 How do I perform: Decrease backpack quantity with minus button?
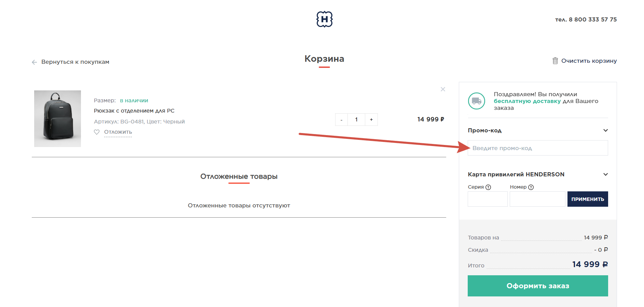tap(341, 120)
